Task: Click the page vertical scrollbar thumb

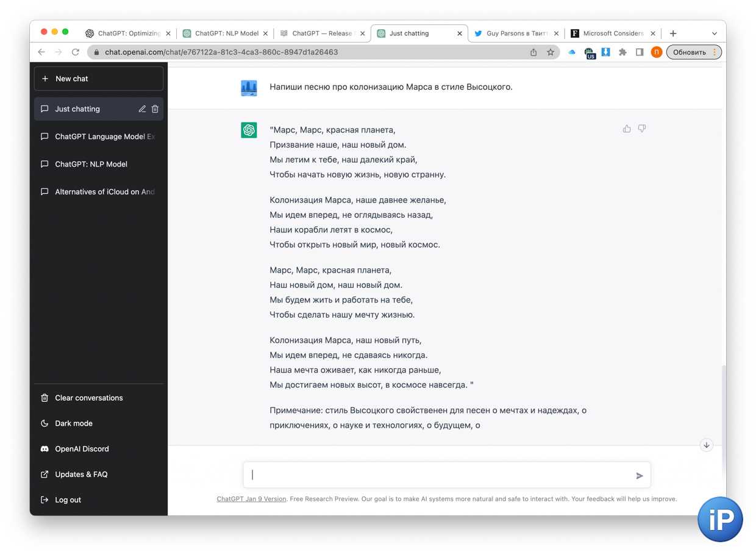Action: point(722,403)
